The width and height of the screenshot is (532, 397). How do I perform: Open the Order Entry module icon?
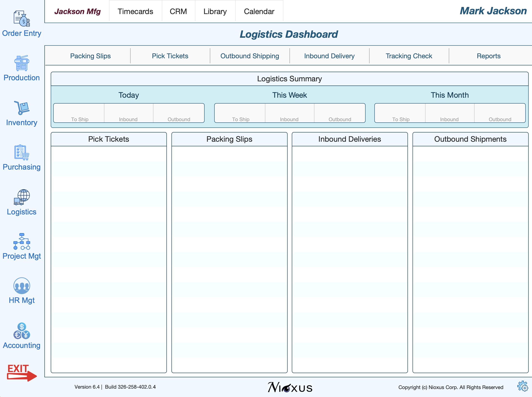pyautogui.click(x=22, y=18)
